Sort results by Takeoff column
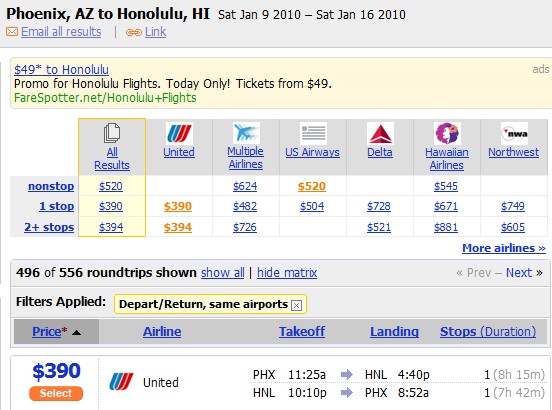 302,332
